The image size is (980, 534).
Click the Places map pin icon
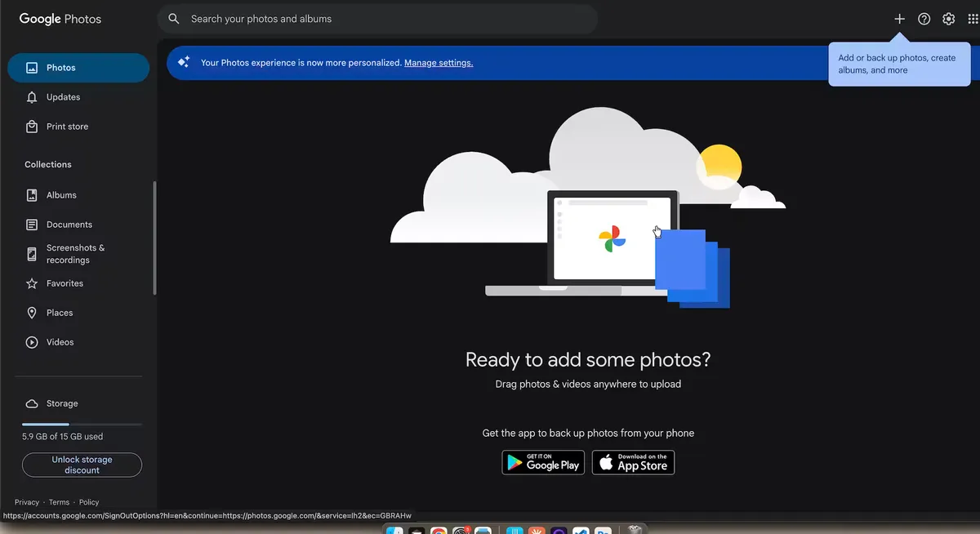click(32, 313)
